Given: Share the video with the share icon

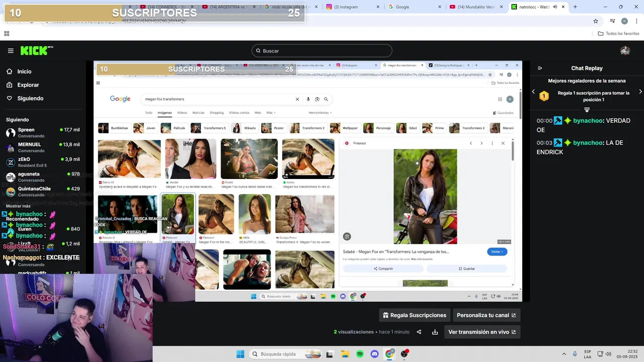Looking at the screenshot, I should click(419, 332).
